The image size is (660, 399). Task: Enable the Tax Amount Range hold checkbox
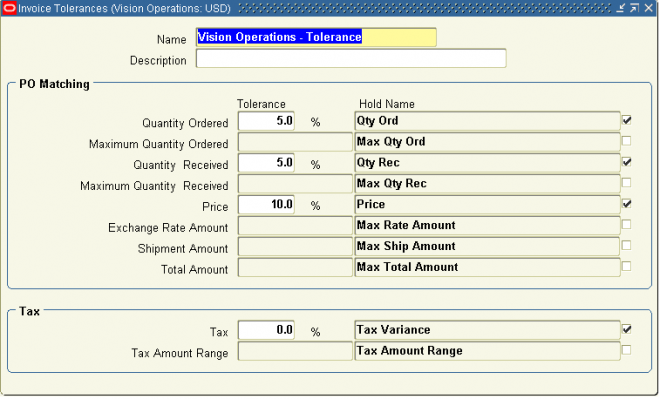tap(627, 350)
